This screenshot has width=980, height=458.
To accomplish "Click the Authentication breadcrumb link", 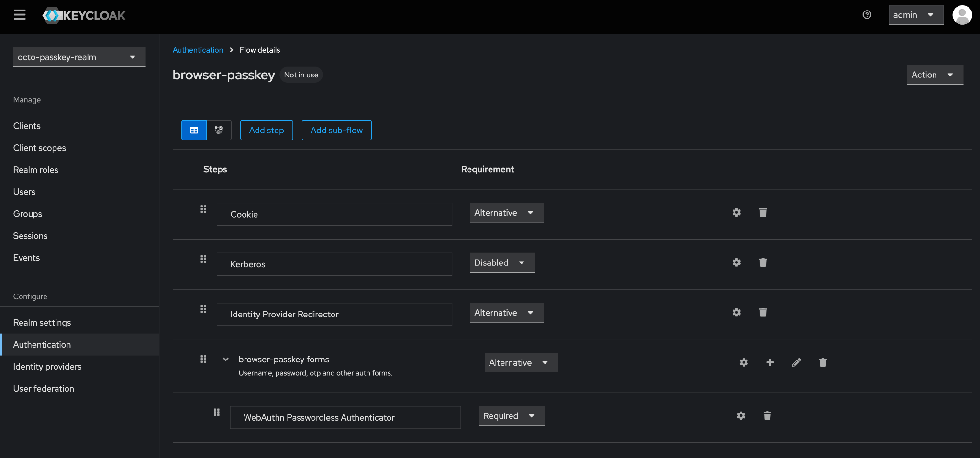I will 198,50.
